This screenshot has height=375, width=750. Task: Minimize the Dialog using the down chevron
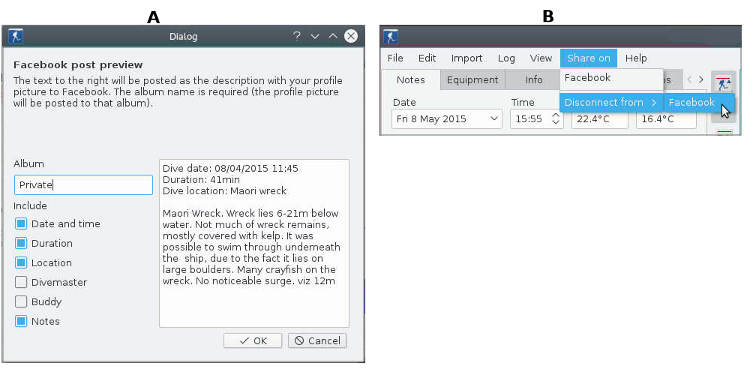pos(315,37)
